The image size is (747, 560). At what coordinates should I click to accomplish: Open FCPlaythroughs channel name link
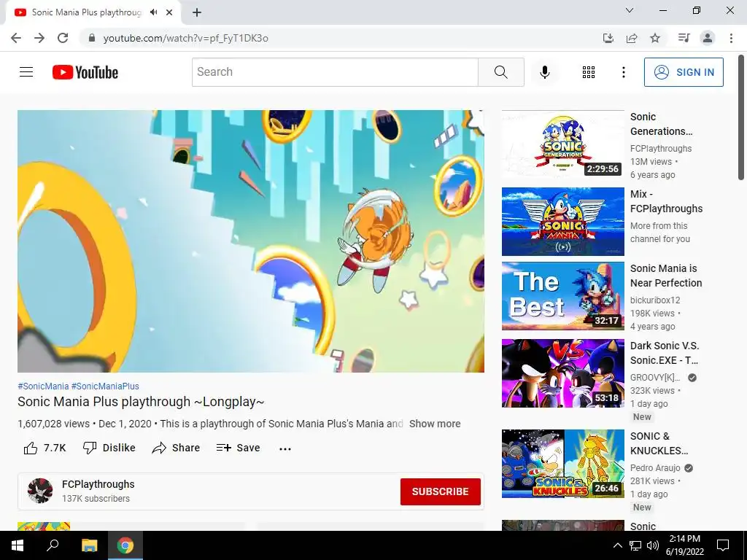(x=98, y=484)
